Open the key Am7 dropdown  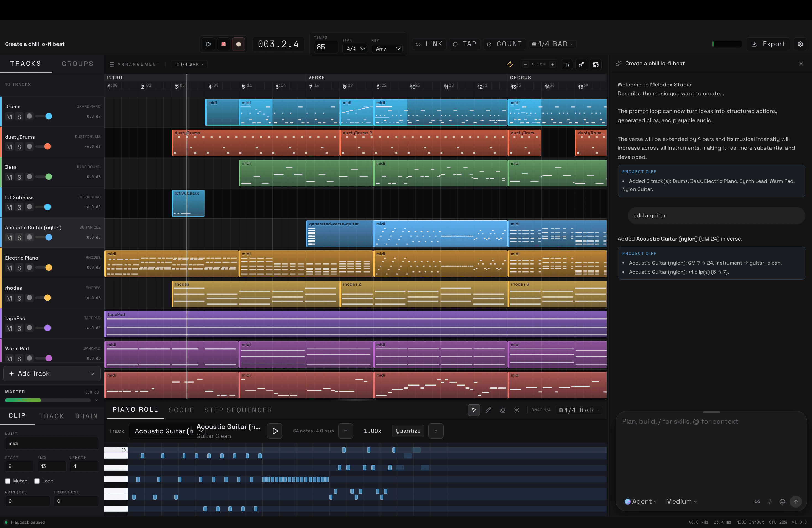(x=387, y=49)
